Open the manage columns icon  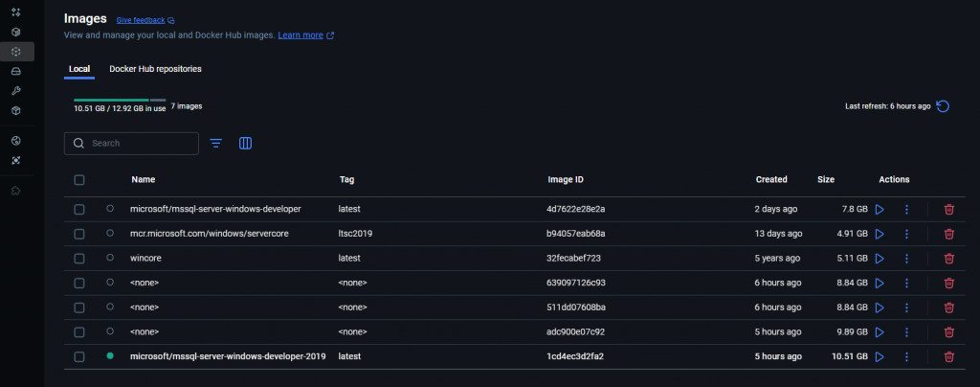246,143
